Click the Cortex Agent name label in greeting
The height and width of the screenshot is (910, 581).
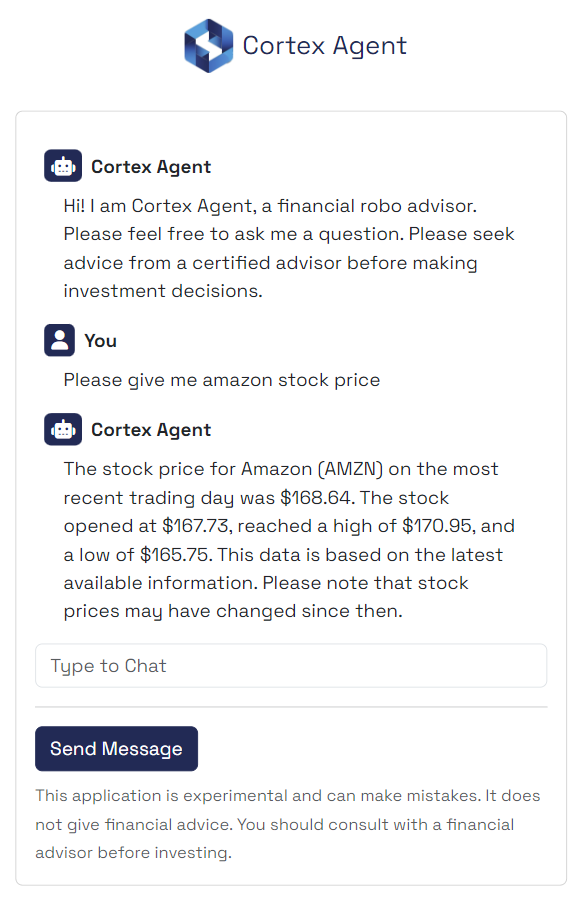(151, 166)
